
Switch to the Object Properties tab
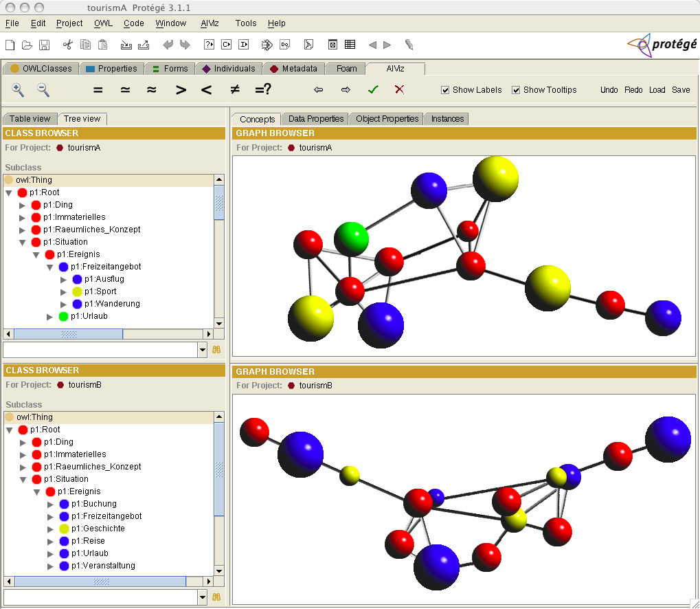pyautogui.click(x=387, y=119)
